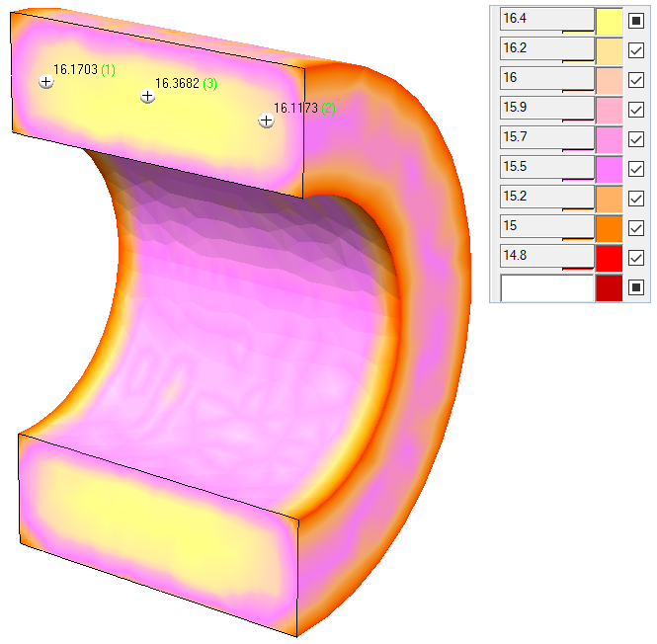Open the light orange swatch for 15.2
Screen dimensions: 657x644
[610, 199]
